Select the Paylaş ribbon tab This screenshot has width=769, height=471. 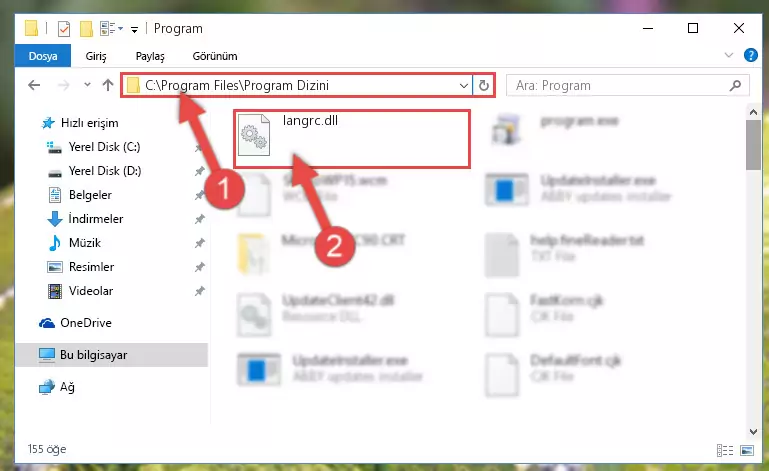pyautogui.click(x=150, y=56)
